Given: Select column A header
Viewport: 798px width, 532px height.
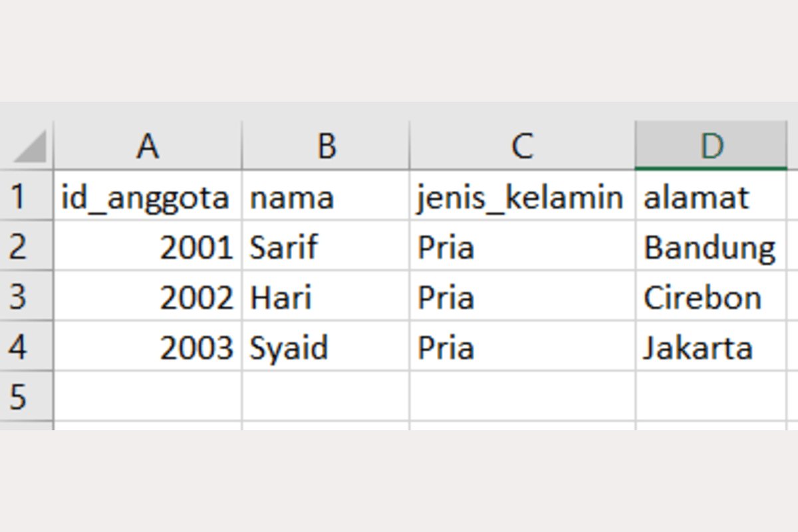Looking at the screenshot, I should (148, 146).
